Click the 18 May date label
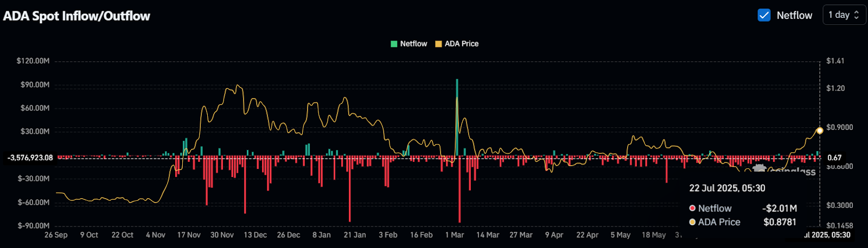 pos(654,235)
